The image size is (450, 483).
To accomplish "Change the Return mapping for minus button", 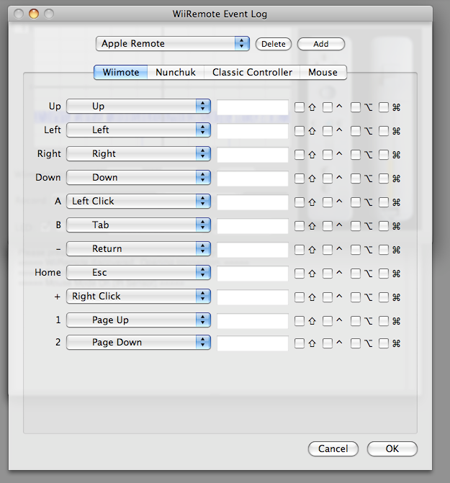I will click(138, 249).
